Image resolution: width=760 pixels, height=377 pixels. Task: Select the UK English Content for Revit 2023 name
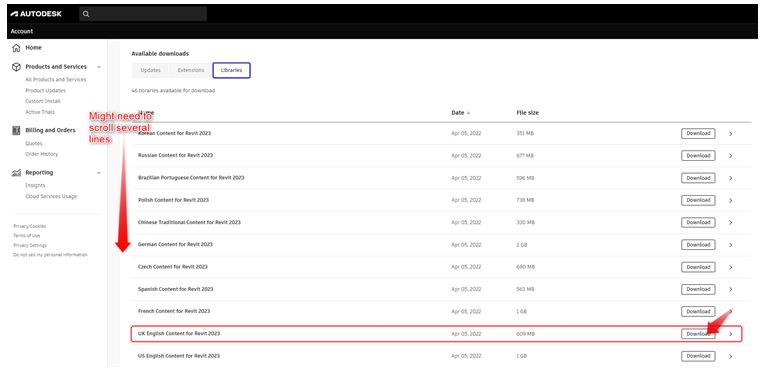(x=179, y=334)
